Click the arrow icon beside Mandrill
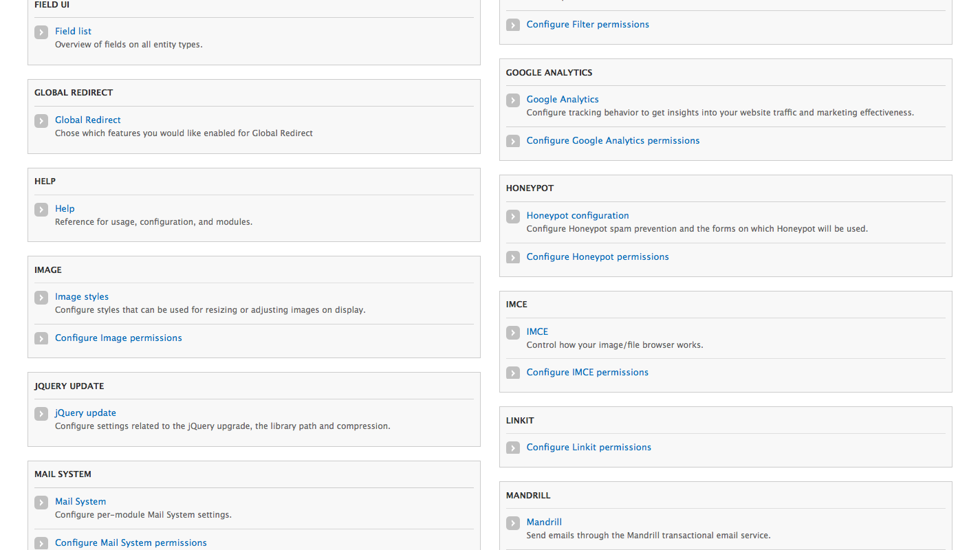The height and width of the screenshot is (550, 980). coord(513,522)
